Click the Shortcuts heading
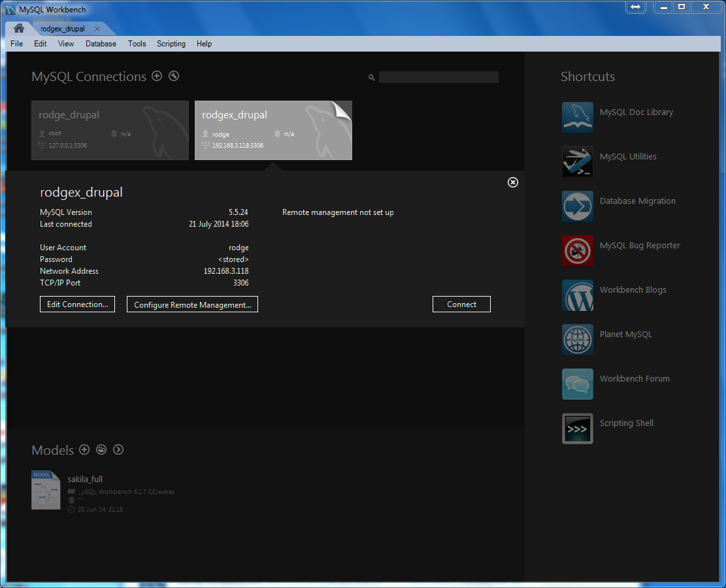The image size is (726, 588). pyautogui.click(x=587, y=76)
